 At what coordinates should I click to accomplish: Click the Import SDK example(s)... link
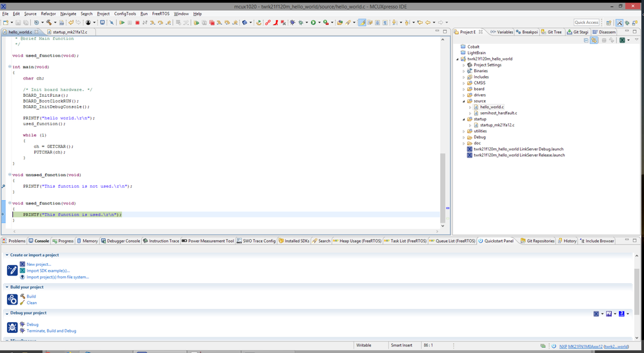(48, 270)
